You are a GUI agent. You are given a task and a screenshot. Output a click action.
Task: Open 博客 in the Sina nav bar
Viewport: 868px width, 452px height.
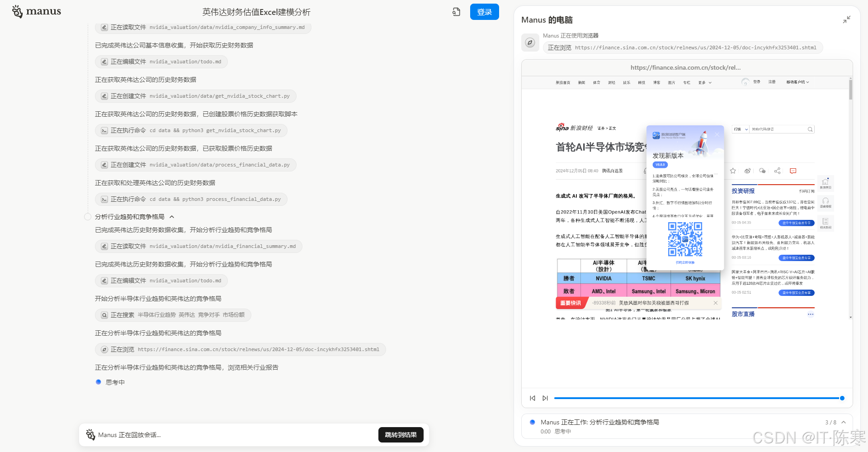point(656,82)
